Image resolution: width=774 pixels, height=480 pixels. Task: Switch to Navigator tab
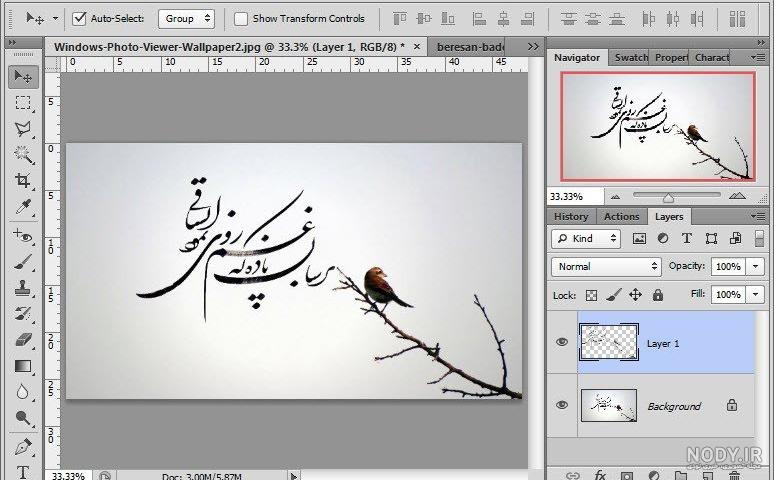click(x=577, y=58)
